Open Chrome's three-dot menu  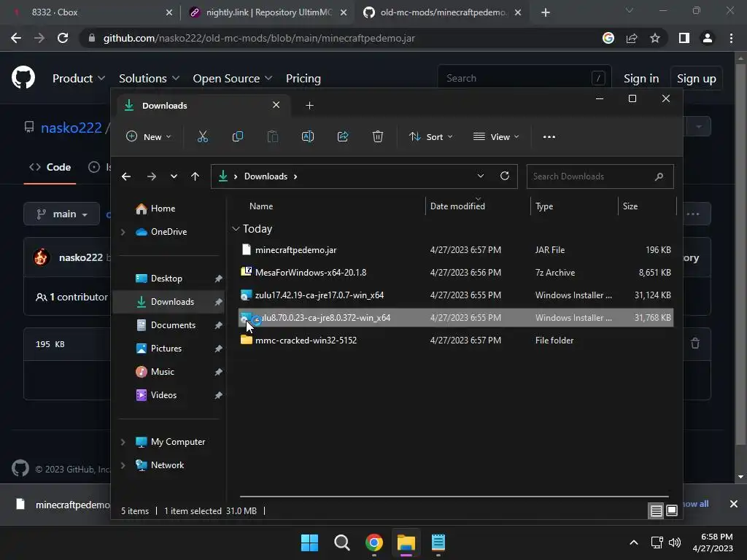click(x=731, y=38)
